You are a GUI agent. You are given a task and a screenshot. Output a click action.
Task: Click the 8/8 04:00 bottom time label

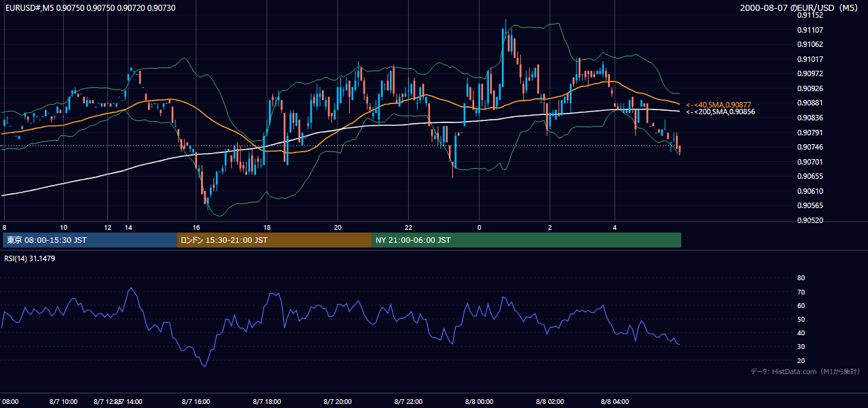pyautogui.click(x=615, y=402)
